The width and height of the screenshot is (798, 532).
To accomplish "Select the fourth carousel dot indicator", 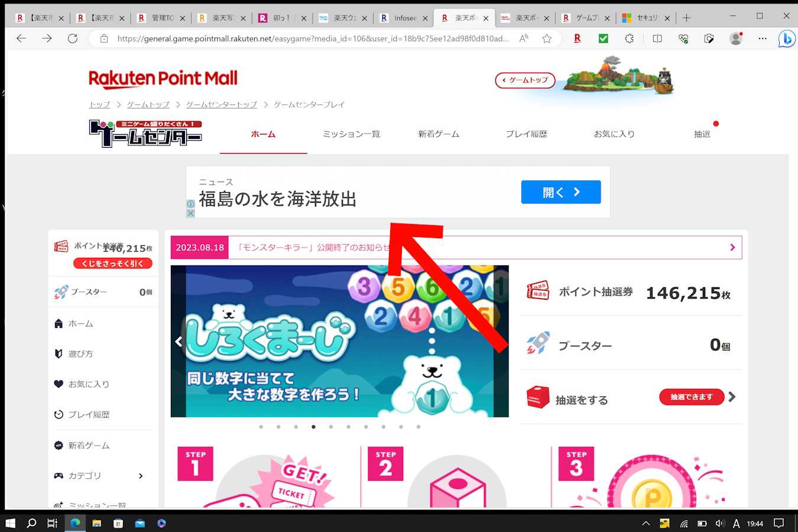I will (x=313, y=427).
